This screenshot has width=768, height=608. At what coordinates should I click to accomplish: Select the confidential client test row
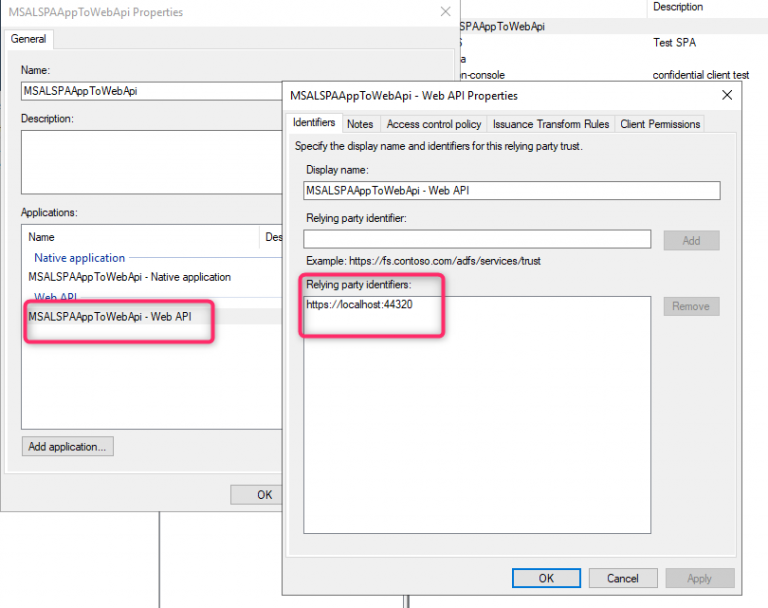coord(700,75)
